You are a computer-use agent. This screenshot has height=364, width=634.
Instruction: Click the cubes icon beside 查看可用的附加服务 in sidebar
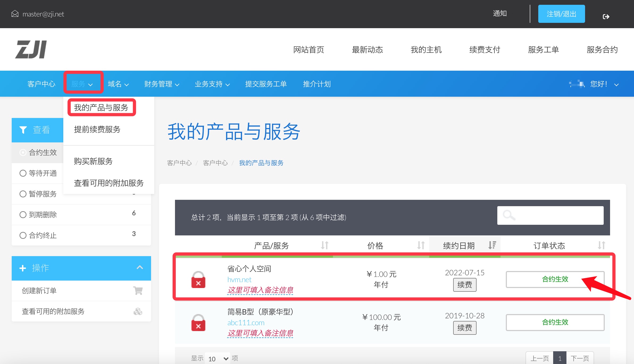pyautogui.click(x=138, y=311)
